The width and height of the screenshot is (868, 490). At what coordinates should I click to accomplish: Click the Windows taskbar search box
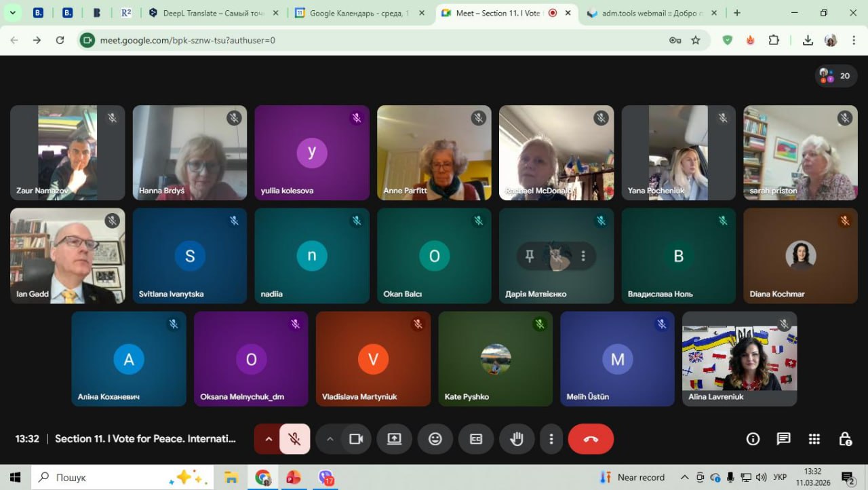coord(102,477)
